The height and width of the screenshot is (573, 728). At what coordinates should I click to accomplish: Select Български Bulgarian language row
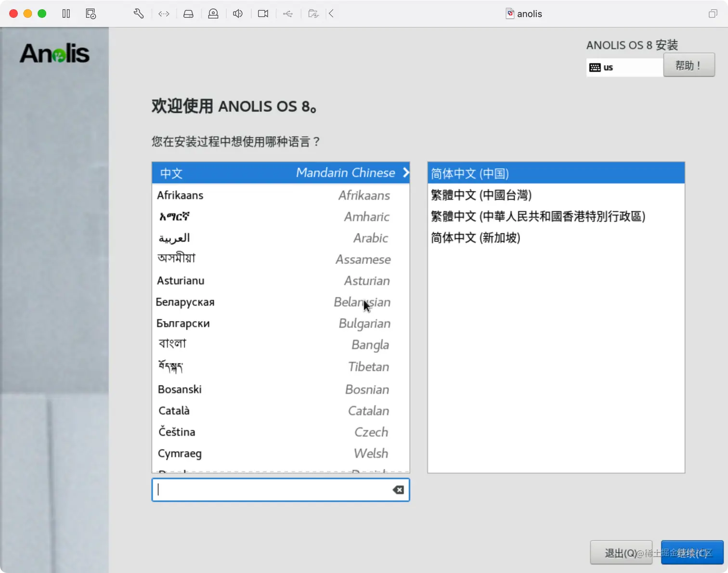click(281, 323)
